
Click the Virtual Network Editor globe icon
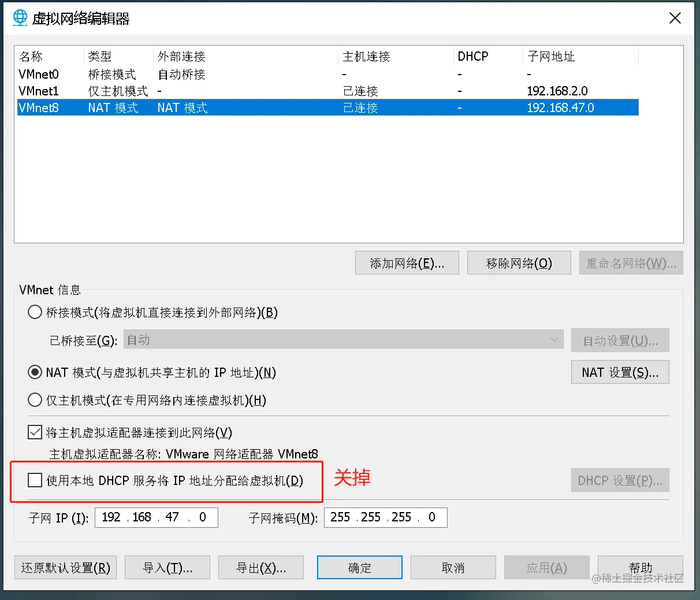(x=20, y=18)
